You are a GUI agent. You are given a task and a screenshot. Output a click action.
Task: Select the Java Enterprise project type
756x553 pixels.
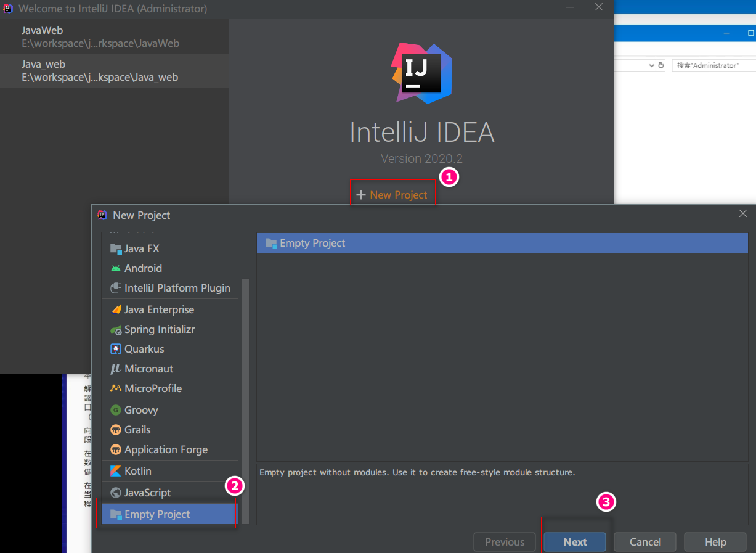click(169, 309)
